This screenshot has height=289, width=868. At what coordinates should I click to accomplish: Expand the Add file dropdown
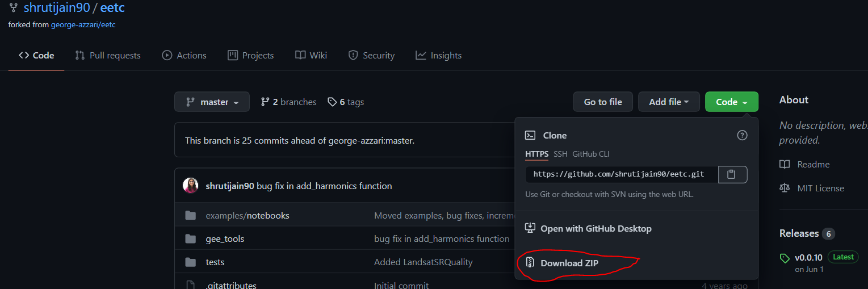pyautogui.click(x=669, y=102)
